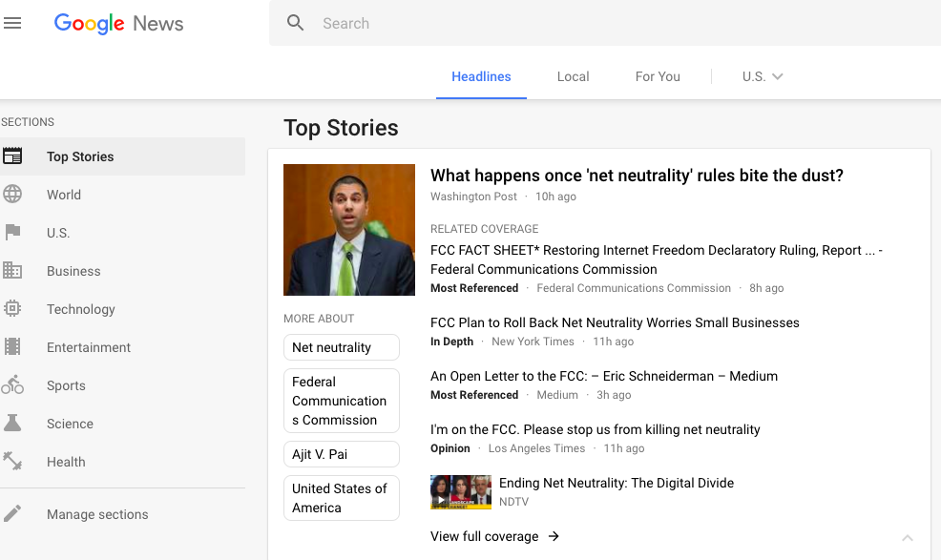Select Top Stories in the sidebar
Image resolution: width=941 pixels, height=560 pixels.
click(122, 156)
